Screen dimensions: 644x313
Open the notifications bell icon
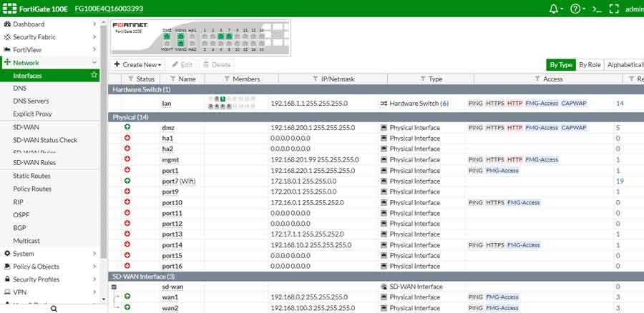[x=553, y=9]
